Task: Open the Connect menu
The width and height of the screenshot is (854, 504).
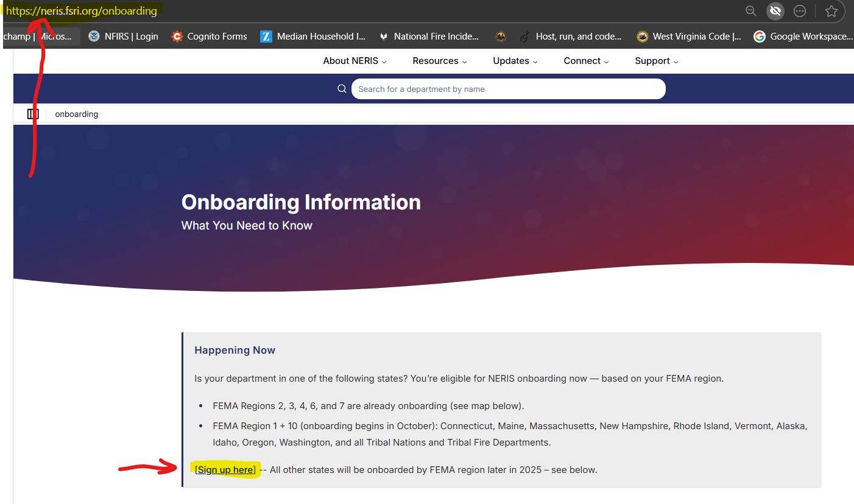Action: click(x=586, y=61)
